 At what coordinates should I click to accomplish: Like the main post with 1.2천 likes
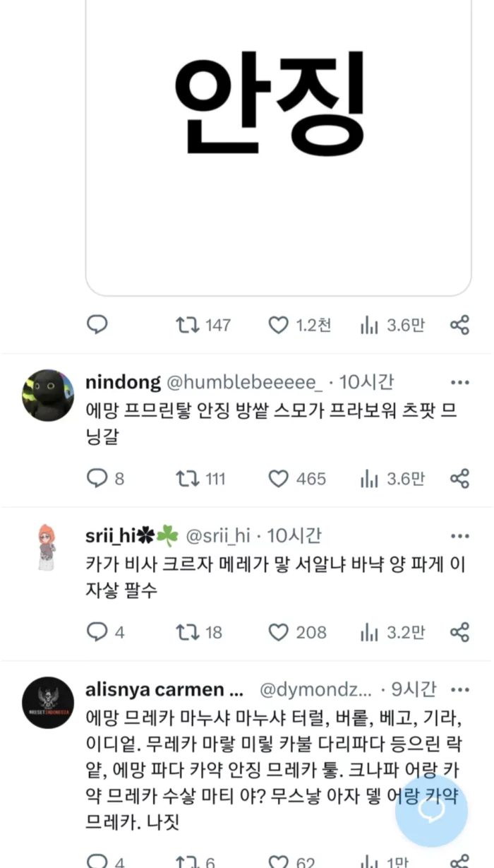point(279,325)
